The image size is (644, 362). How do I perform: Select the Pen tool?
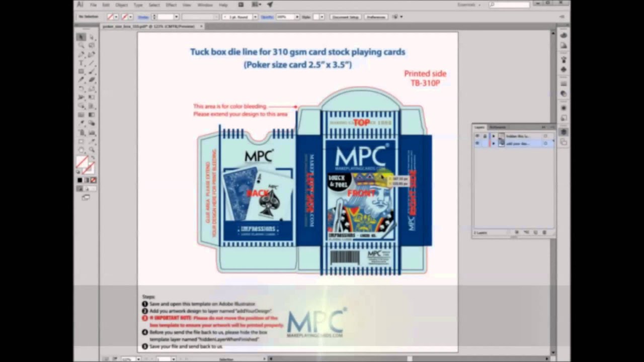pyautogui.click(x=81, y=54)
